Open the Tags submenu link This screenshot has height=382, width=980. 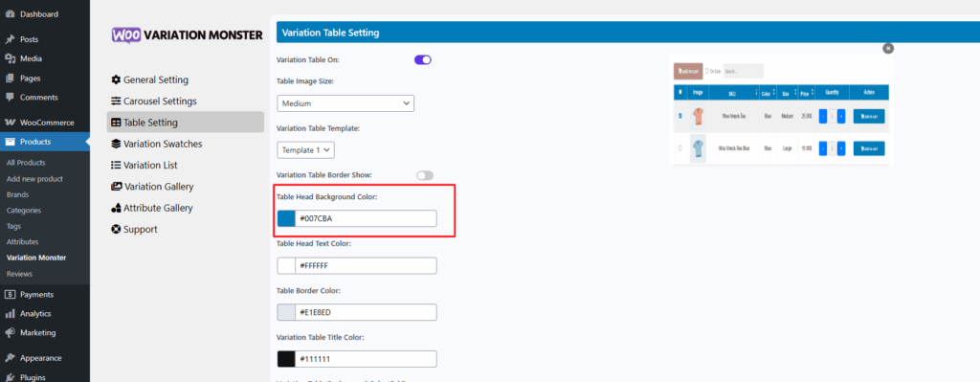point(13,226)
